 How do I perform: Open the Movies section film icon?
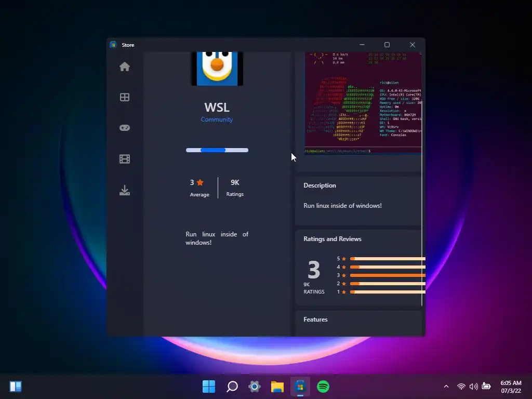point(125,159)
